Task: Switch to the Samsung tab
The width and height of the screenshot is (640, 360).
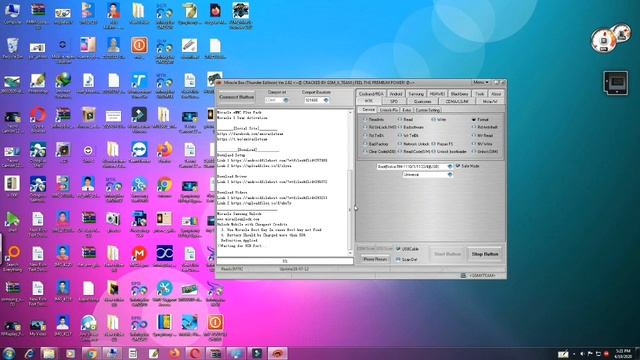Action: 416,94
